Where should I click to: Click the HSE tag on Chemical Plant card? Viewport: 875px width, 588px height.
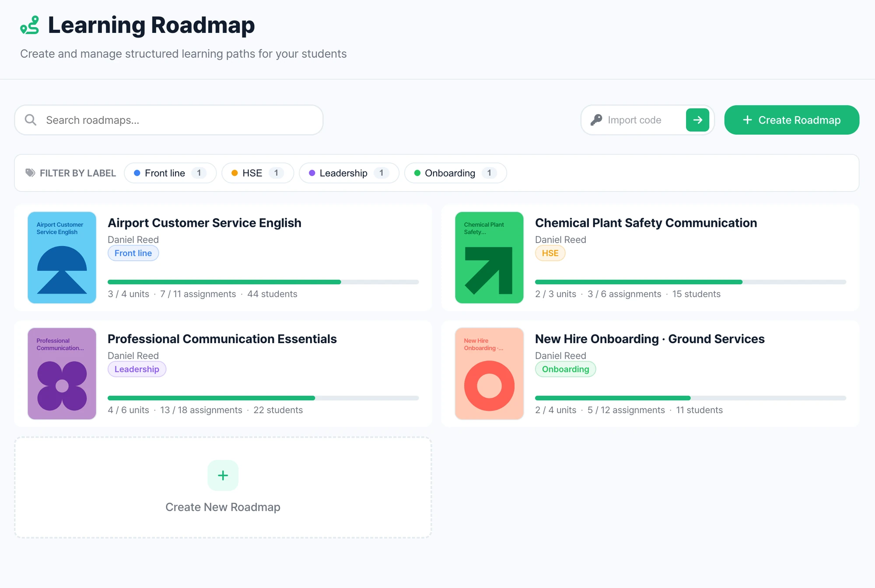[550, 253]
